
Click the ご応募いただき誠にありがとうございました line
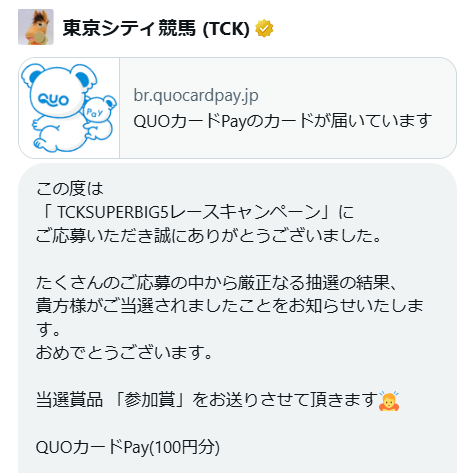pos(209,236)
